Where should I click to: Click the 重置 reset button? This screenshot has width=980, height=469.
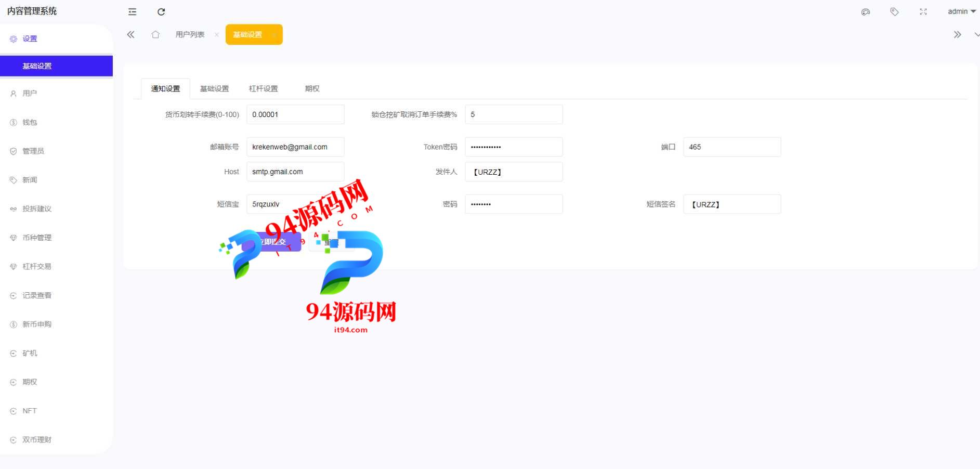tap(331, 242)
